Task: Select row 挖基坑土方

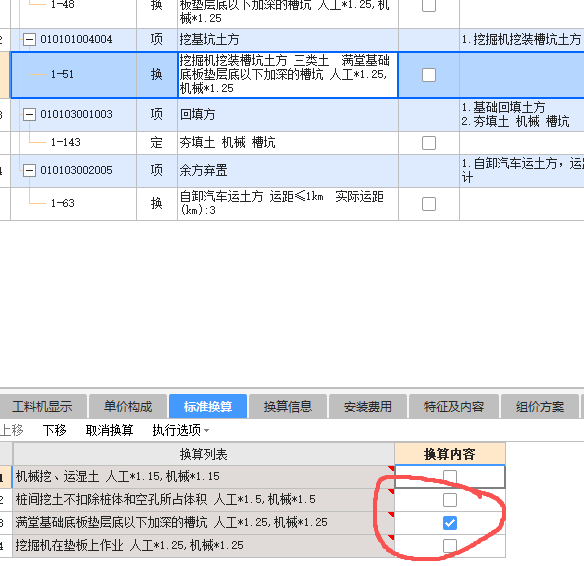Action: point(288,39)
